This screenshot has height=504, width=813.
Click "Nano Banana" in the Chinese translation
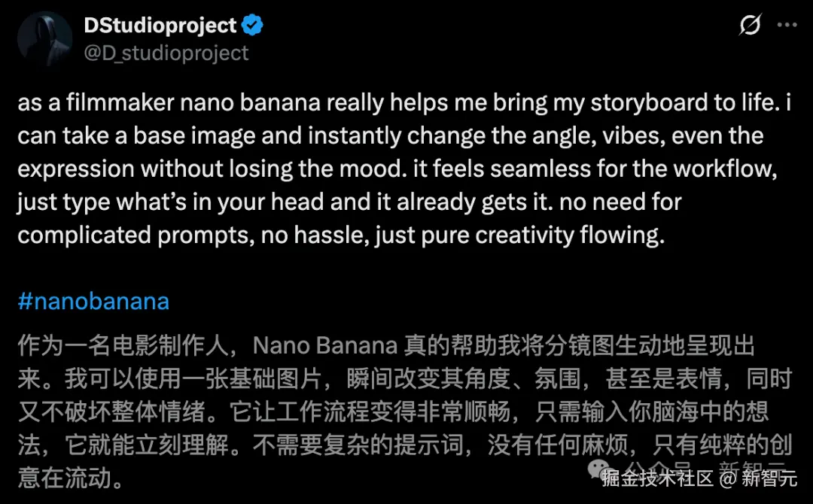324,345
